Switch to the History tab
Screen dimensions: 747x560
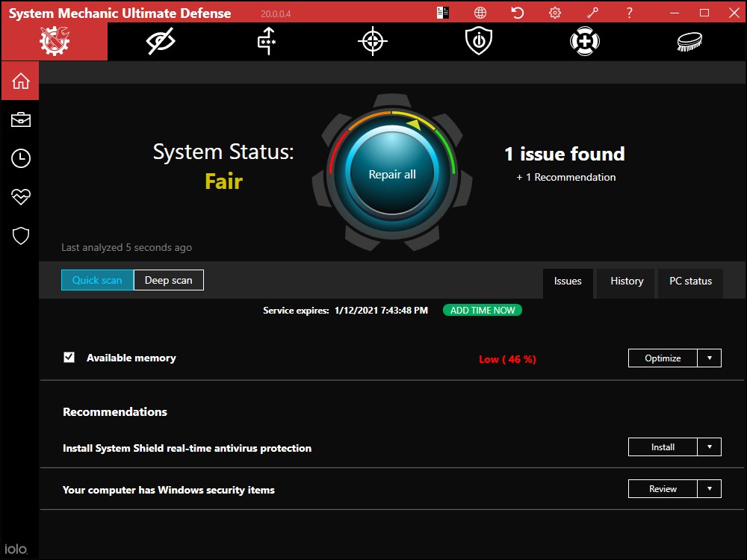coord(627,281)
